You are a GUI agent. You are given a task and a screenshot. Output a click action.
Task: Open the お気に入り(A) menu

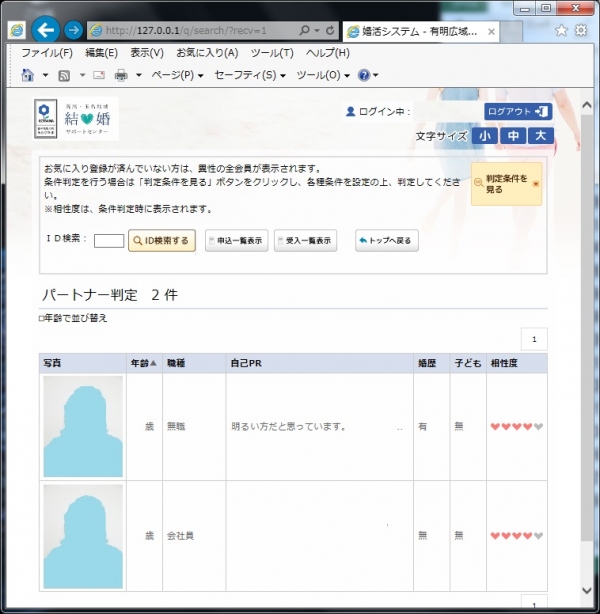207,52
